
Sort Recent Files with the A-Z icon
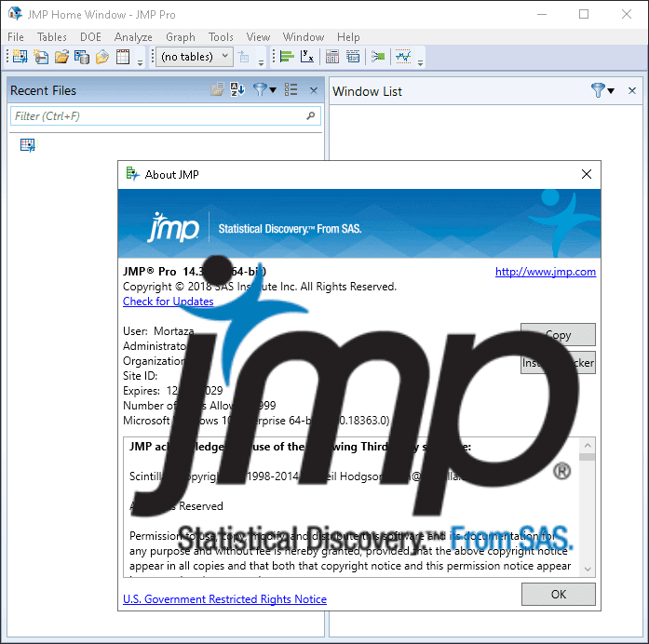237,89
